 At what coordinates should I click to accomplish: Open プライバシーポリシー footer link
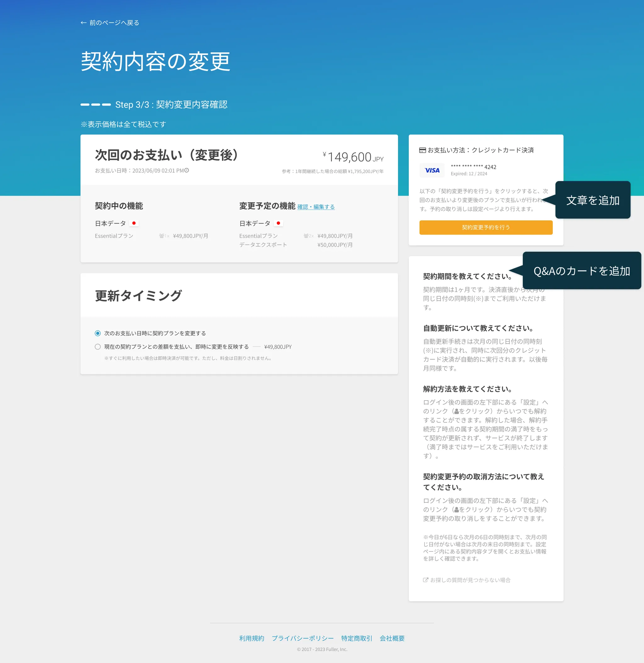pyautogui.click(x=303, y=638)
